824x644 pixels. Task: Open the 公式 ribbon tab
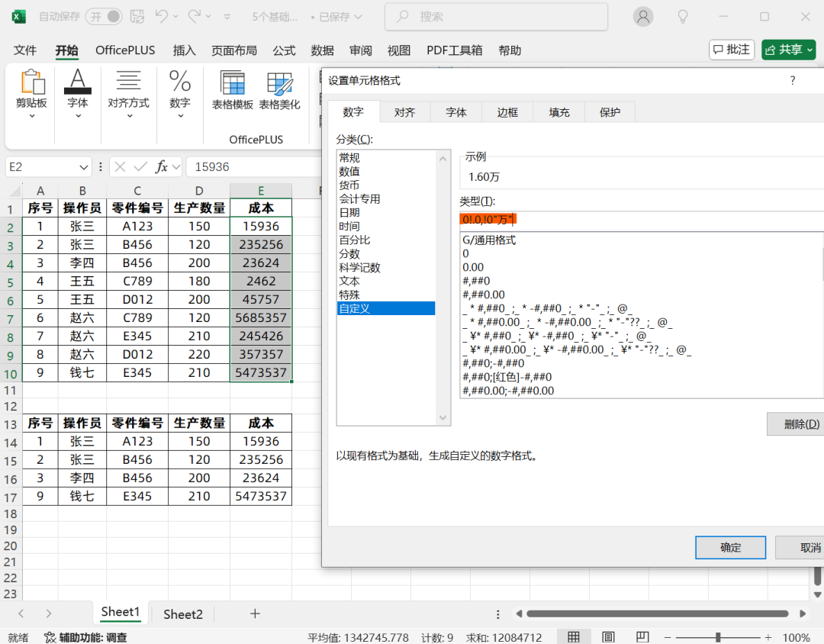[x=283, y=50]
